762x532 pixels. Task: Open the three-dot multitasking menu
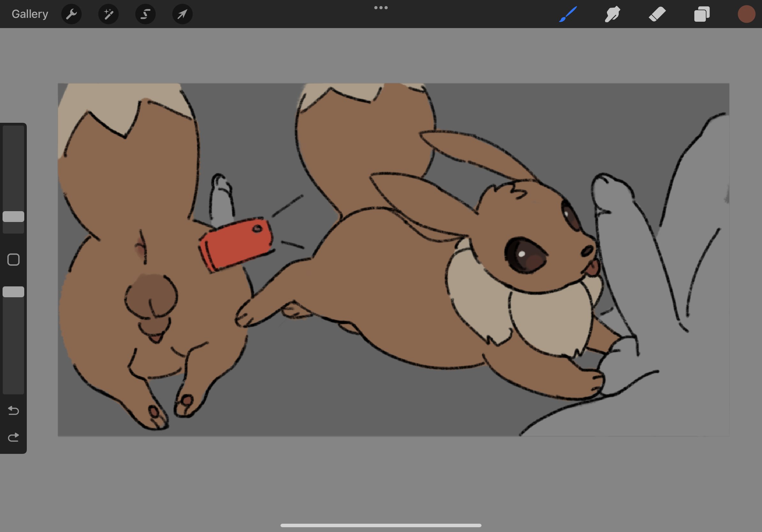(x=381, y=8)
